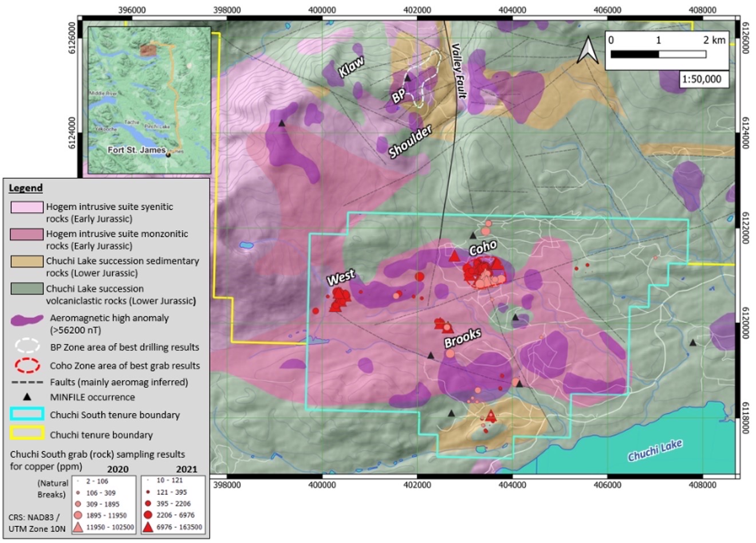Click the Chuchi South cyan tenure boundary swatch
Image resolution: width=756 pixels, height=543 pixels.
pos(26,414)
